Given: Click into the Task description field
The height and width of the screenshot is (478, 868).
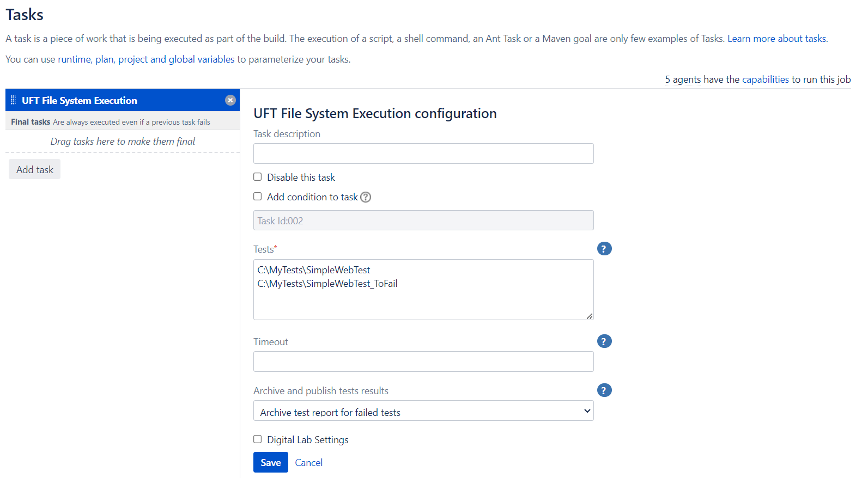Looking at the screenshot, I should [x=423, y=154].
